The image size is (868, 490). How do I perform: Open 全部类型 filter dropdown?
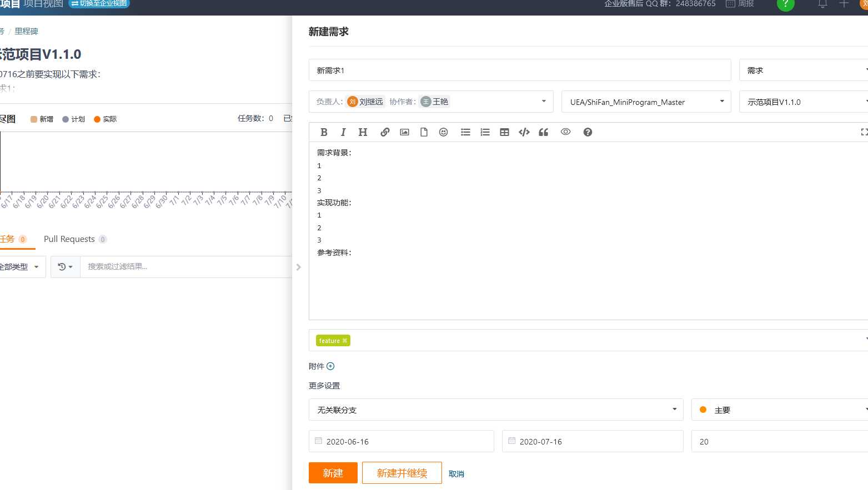tap(22, 267)
